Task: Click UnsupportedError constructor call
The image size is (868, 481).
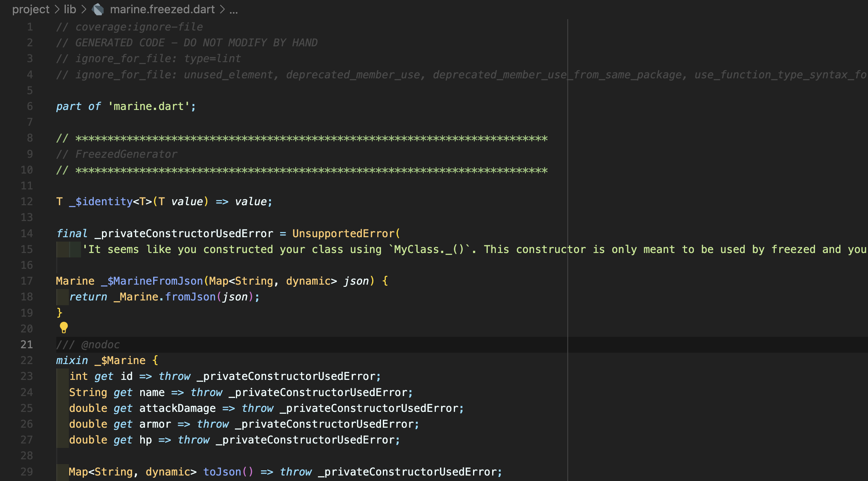Action: coord(343,234)
